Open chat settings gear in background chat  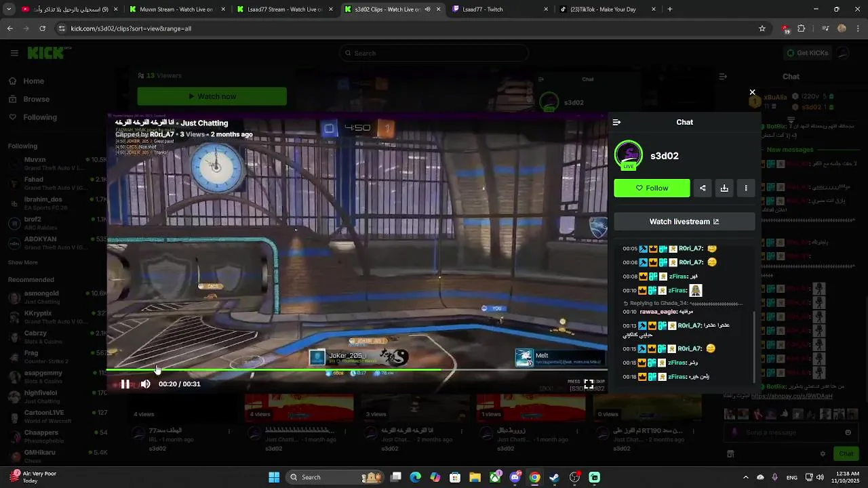(823, 454)
